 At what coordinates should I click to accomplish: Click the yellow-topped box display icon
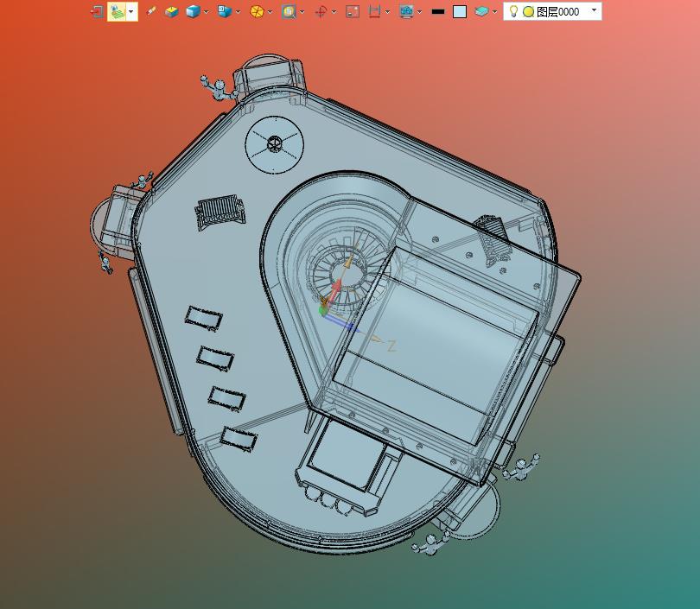171,11
